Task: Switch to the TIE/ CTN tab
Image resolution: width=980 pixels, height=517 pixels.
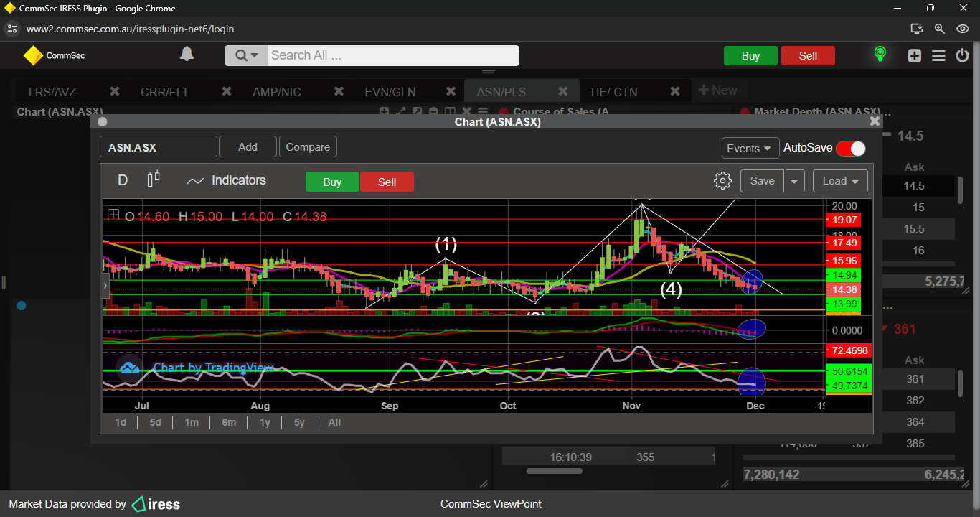Action: tap(613, 92)
